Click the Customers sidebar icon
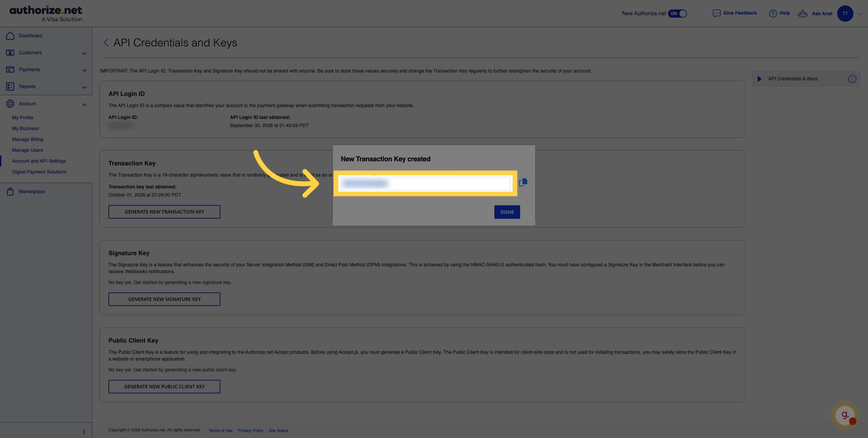The image size is (868, 438). click(x=10, y=53)
